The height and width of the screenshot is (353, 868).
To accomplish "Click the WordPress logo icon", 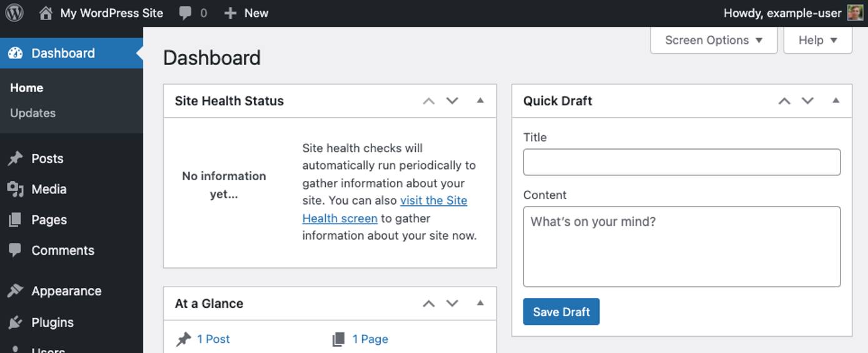I will pyautogui.click(x=14, y=13).
